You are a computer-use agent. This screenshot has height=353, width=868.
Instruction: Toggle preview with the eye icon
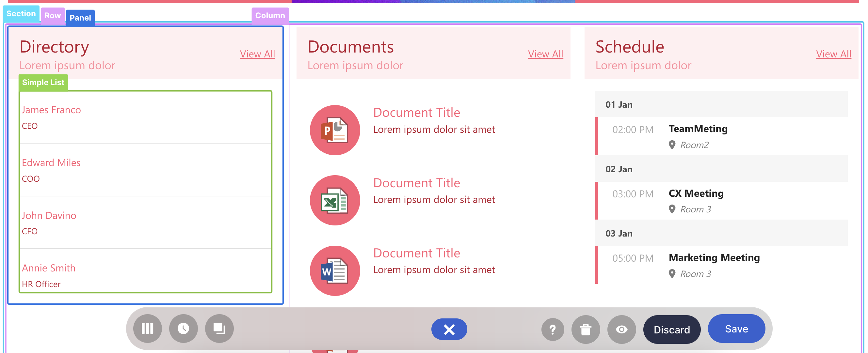point(621,330)
